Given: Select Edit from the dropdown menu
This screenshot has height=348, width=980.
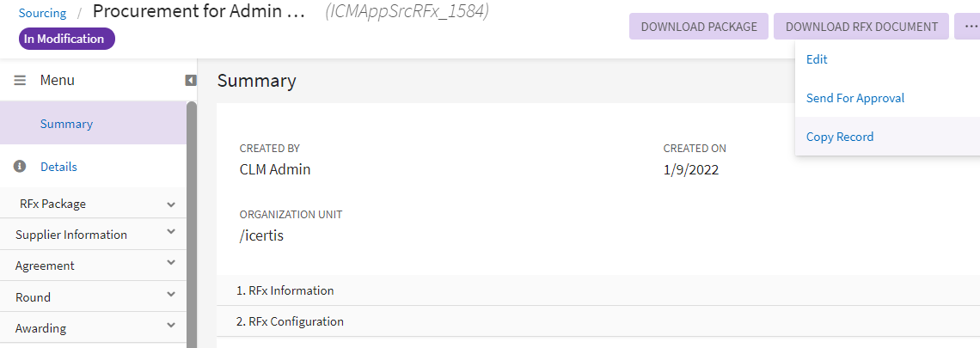Looking at the screenshot, I should pyautogui.click(x=817, y=59).
